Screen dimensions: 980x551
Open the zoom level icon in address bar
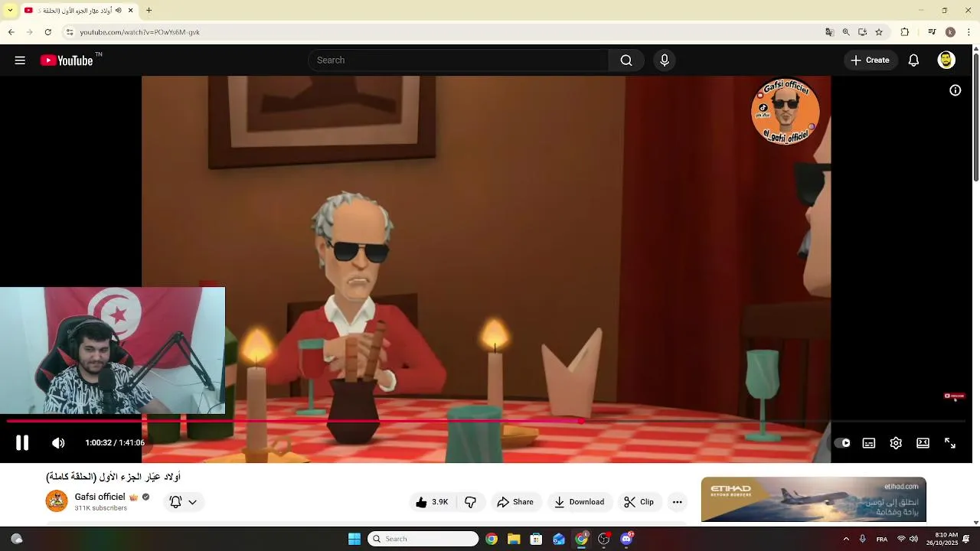pyautogui.click(x=846, y=32)
